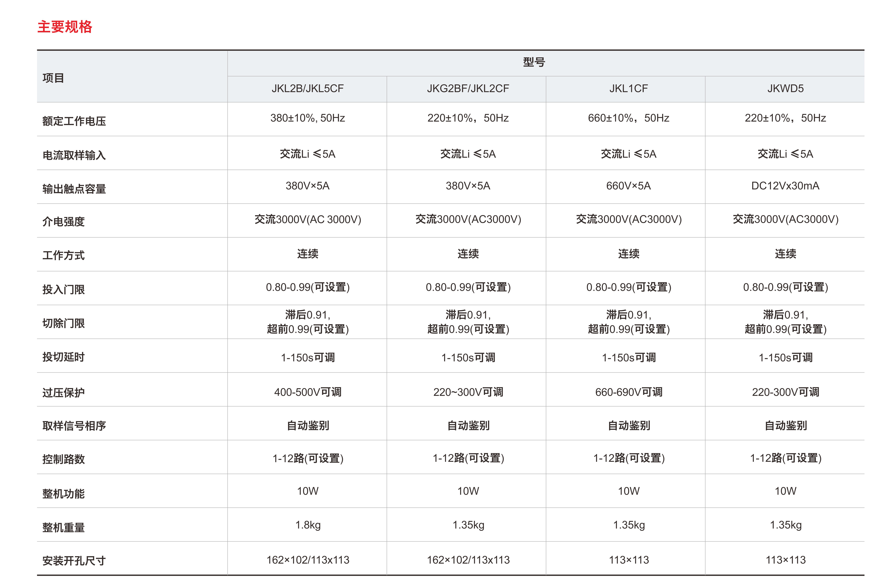Click the 660±10%，50Hz voltage cell
The image size is (876, 588).
coord(628,118)
